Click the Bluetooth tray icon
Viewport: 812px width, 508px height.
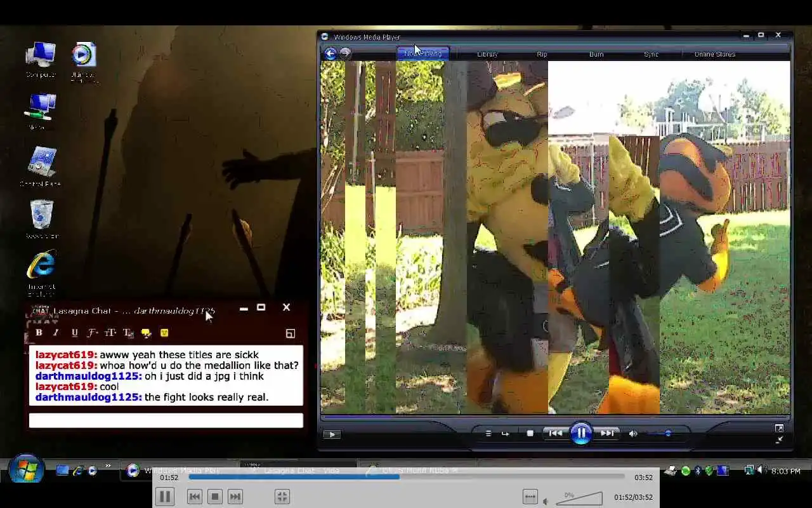[697, 471]
